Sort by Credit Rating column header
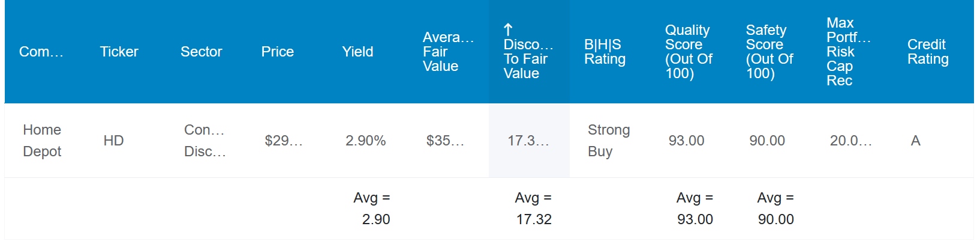 (927, 52)
